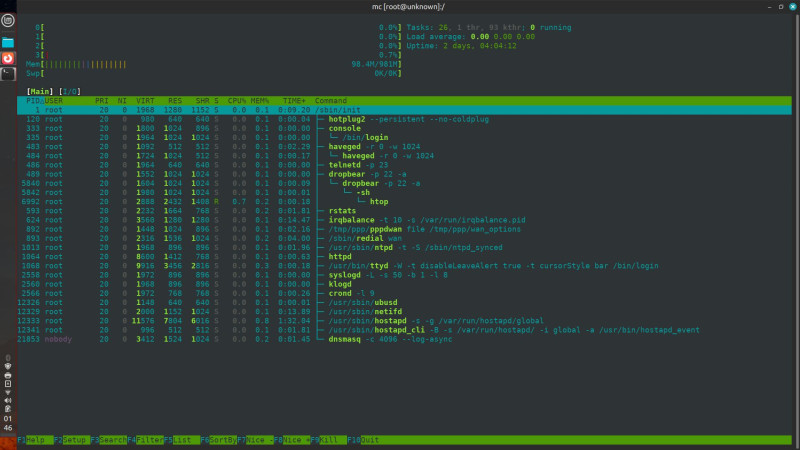Click F1 Help in function bar
The width and height of the screenshot is (800, 450).
point(35,440)
